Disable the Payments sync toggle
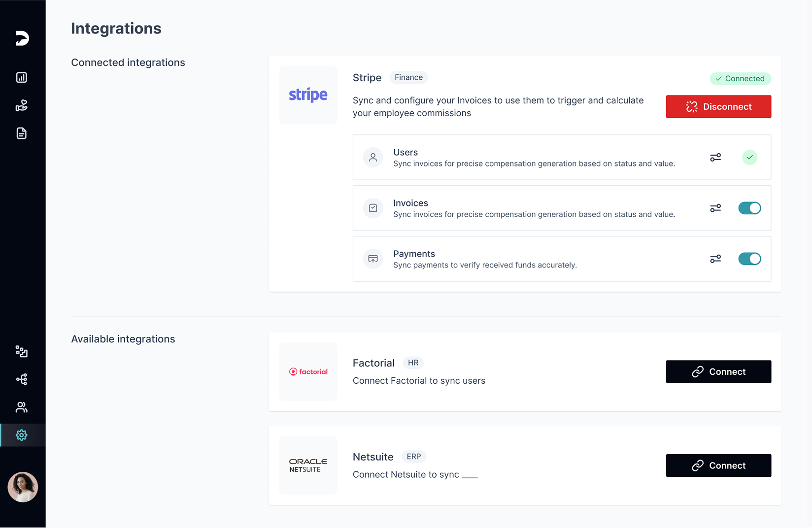The image size is (812, 528). (x=749, y=259)
